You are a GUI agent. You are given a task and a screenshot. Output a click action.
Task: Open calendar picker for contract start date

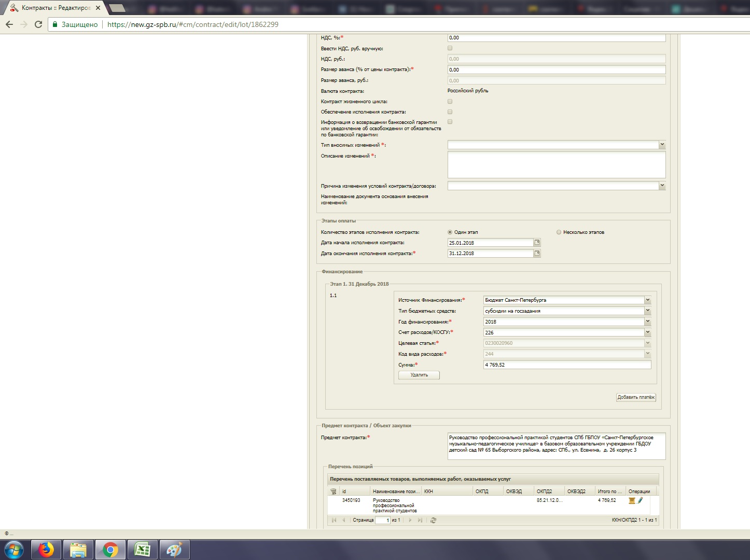[537, 243]
